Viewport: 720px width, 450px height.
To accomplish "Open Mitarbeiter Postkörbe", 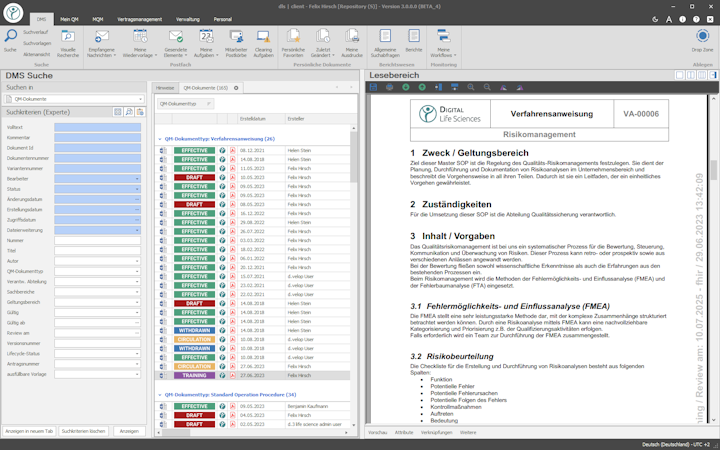I will [236, 44].
